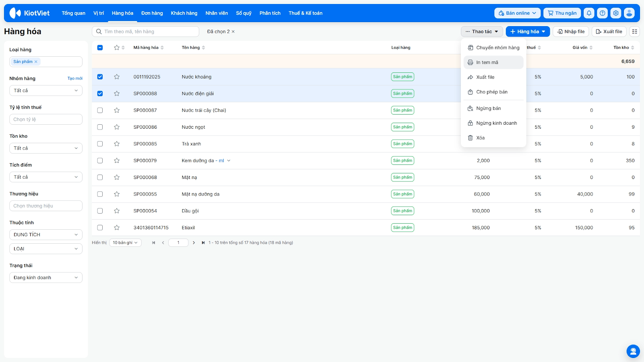
Task: Expand the Nhóm hàng dropdown
Action: [x=45, y=90]
